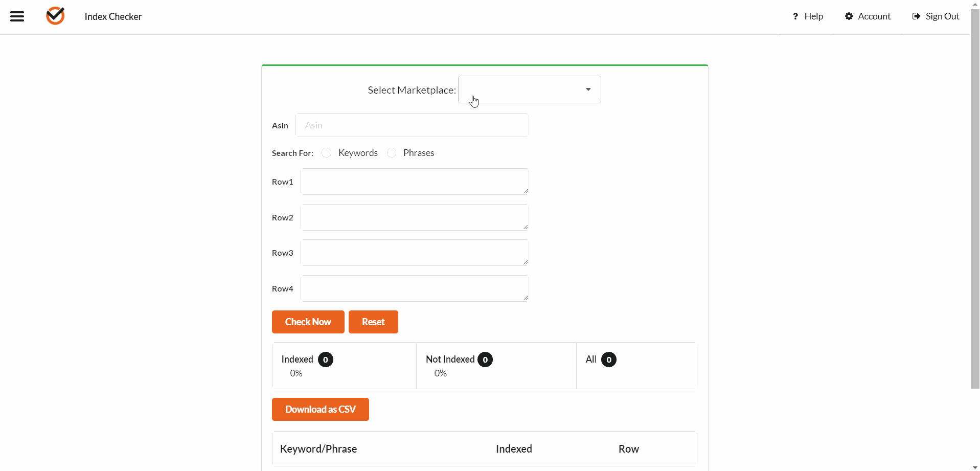Click the Check Now button

click(x=308, y=322)
